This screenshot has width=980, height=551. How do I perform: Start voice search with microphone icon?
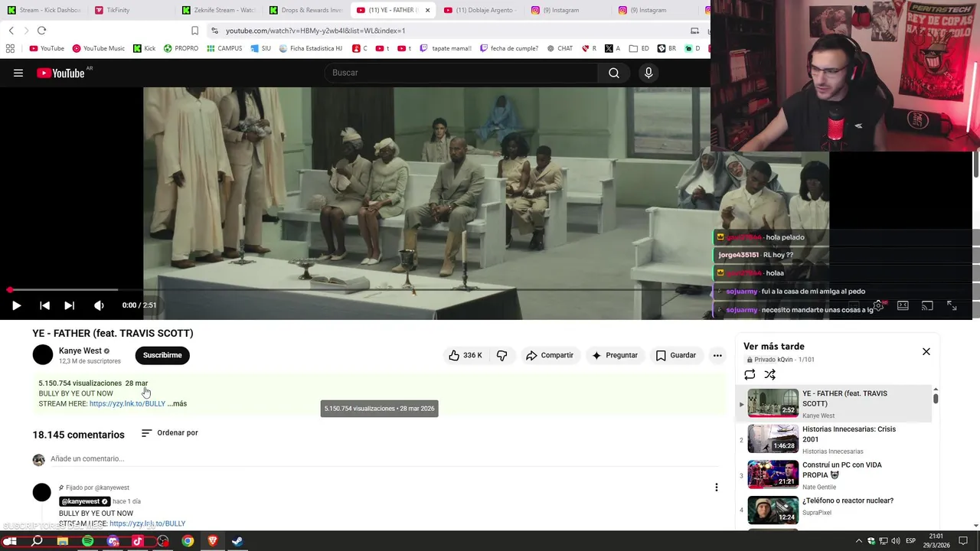(x=648, y=73)
